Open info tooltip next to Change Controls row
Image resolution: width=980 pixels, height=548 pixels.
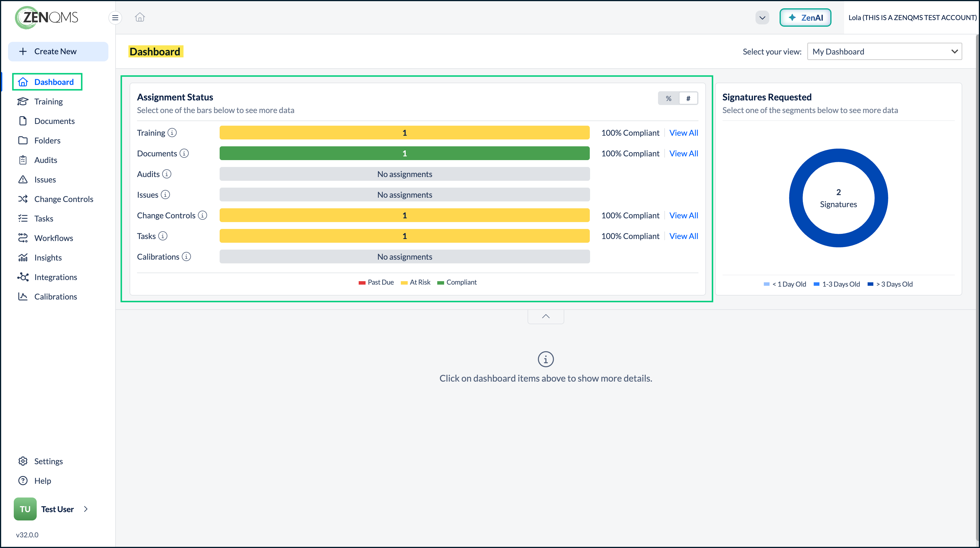click(202, 215)
